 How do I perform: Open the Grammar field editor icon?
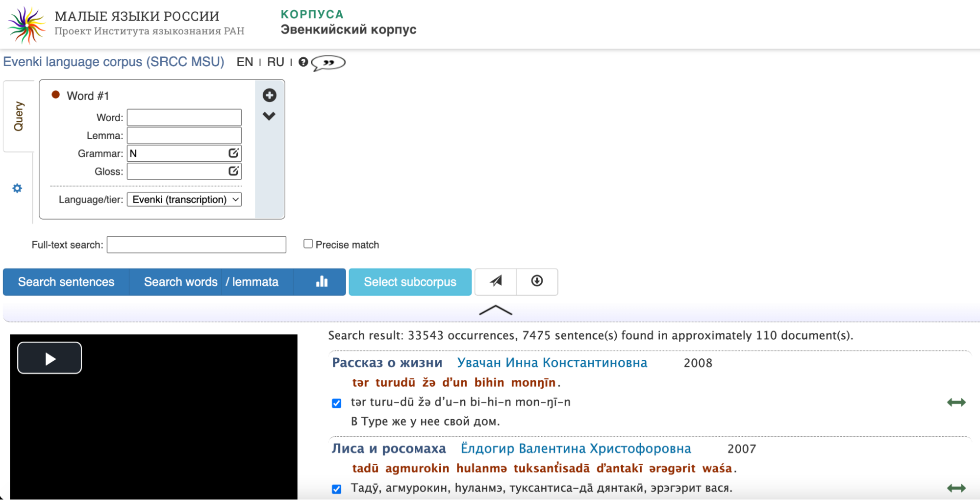click(233, 153)
